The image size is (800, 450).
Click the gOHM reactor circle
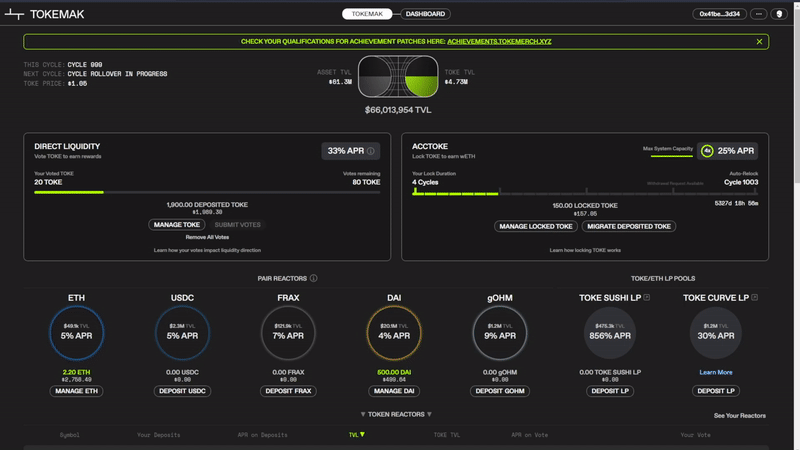(x=500, y=333)
